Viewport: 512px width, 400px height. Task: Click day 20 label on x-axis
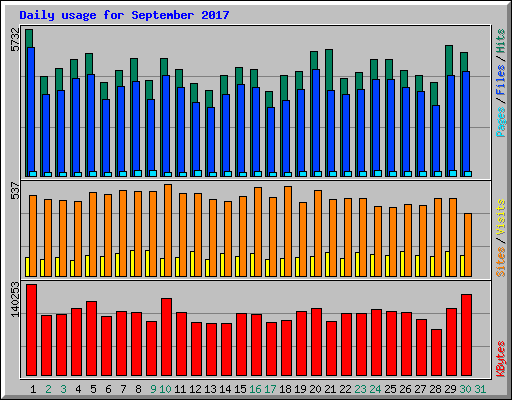(x=315, y=389)
